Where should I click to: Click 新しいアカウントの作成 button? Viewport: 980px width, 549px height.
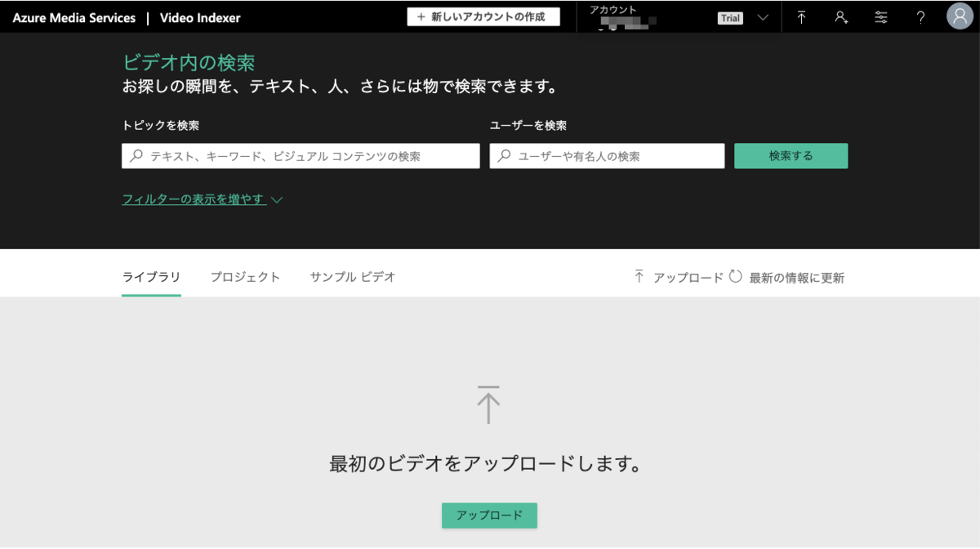coord(483,16)
